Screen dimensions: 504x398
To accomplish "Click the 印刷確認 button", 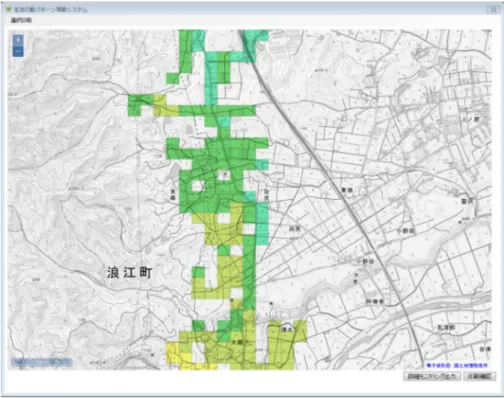I will pyautogui.click(x=479, y=377).
